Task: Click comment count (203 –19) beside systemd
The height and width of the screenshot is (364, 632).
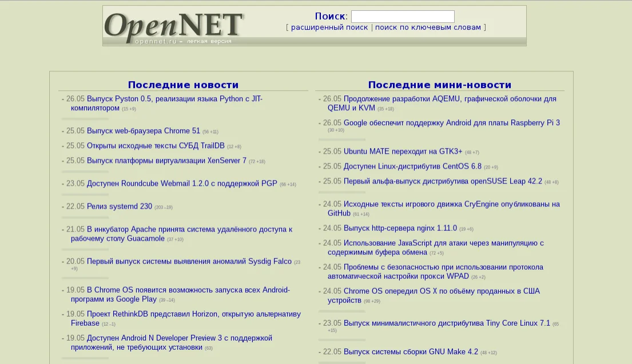Action: (x=164, y=207)
